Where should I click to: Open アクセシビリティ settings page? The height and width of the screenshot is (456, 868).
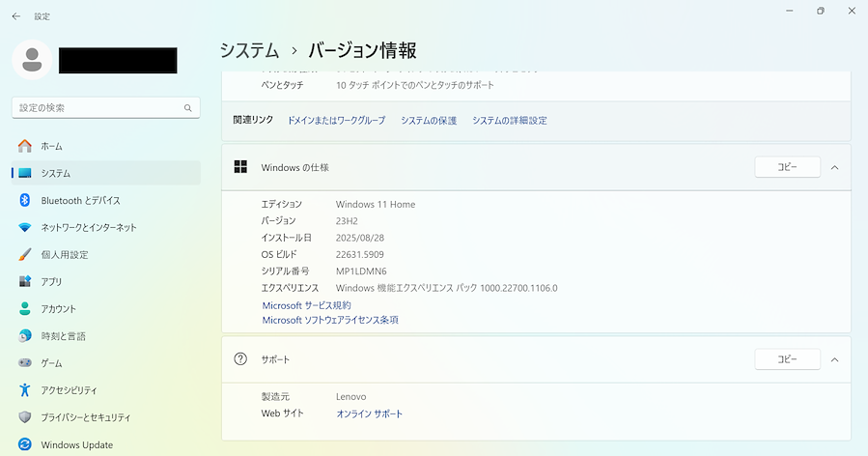click(x=69, y=390)
